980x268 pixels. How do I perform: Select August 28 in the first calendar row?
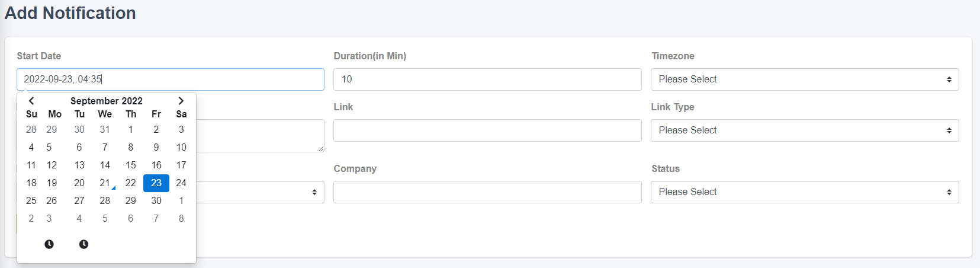point(31,129)
